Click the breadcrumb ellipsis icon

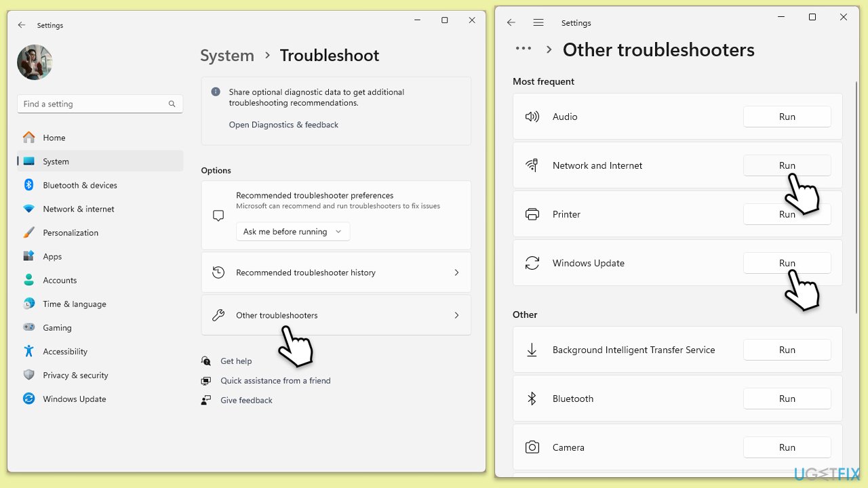point(523,49)
